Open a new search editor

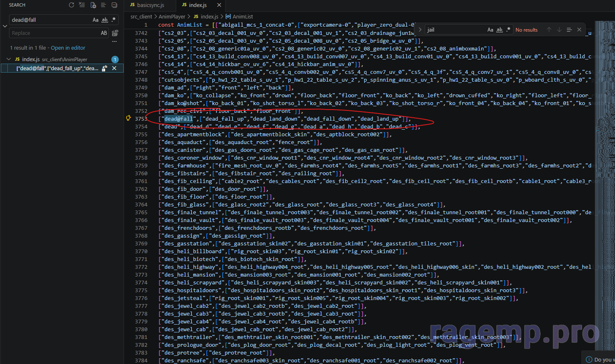93,5
